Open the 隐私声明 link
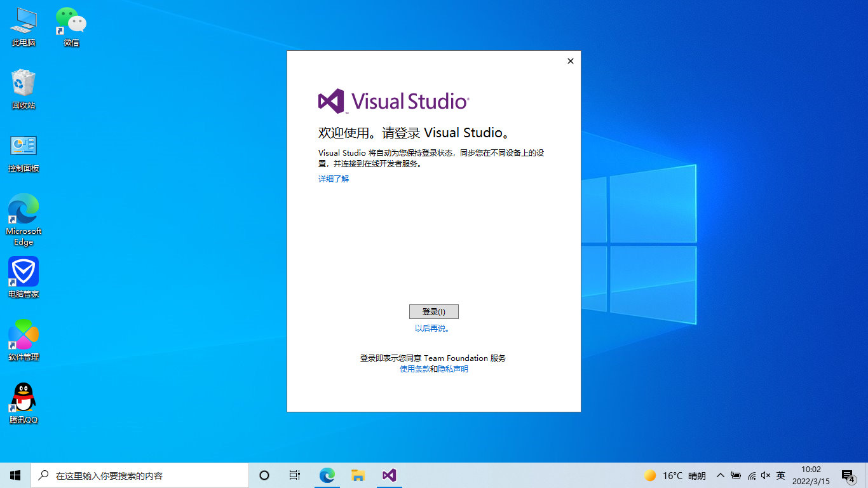The height and width of the screenshot is (488, 868). (x=453, y=369)
